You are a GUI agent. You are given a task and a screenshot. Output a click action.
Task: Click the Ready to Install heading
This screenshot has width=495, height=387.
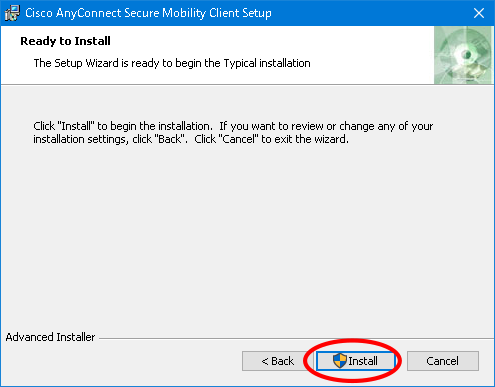tap(65, 41)
